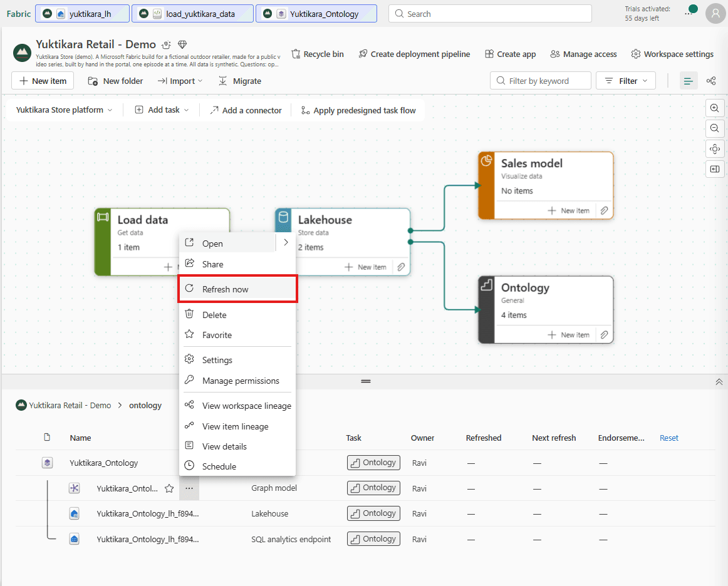The width and height of the screenshot is (728, 586).
Task: Choose Delete from the context menu
Action: tap(237, 314)
